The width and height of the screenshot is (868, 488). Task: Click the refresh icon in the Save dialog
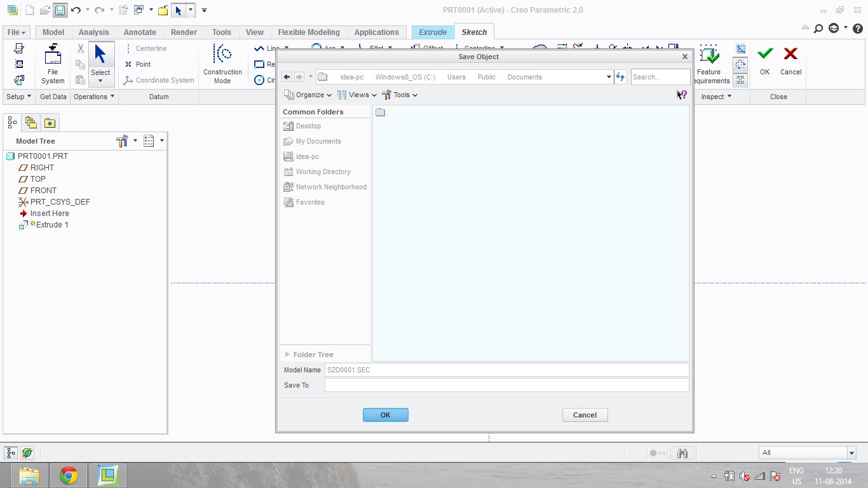(620, 76)
